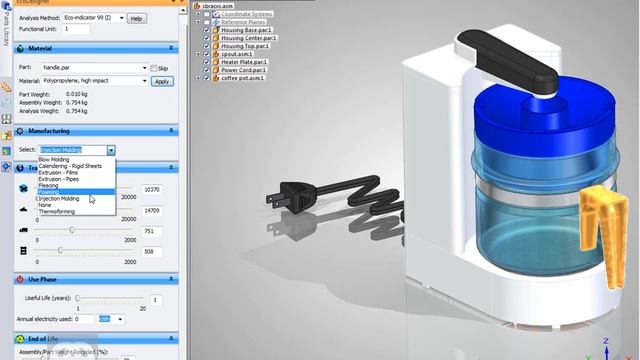The image size is (640, 360).
Task: Click the ship transport icon
Action: (24, 209)
